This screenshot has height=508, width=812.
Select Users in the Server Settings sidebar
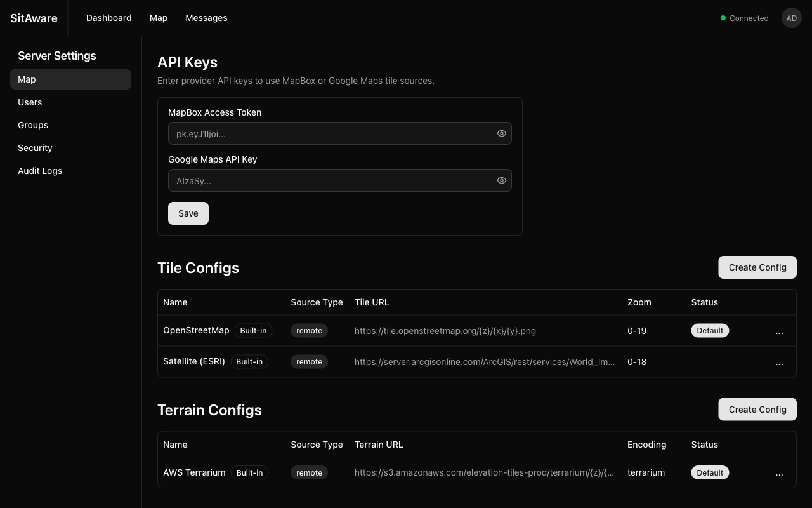tap(30, 102)
